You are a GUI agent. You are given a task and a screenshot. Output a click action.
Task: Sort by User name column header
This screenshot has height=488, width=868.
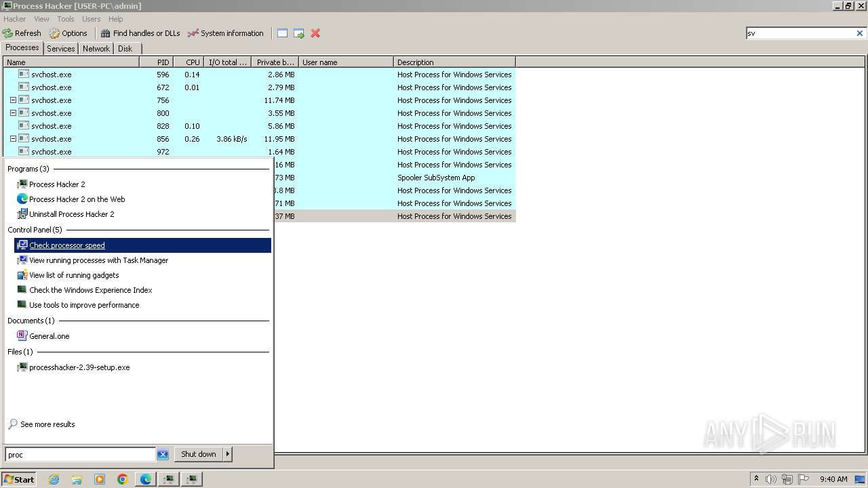(346, 62)
